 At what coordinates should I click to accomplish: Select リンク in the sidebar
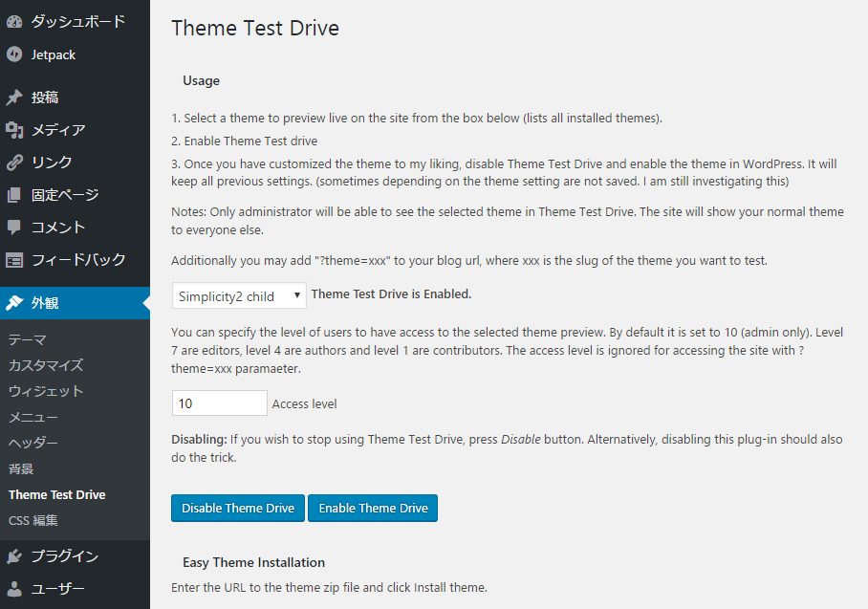(75, 163)
